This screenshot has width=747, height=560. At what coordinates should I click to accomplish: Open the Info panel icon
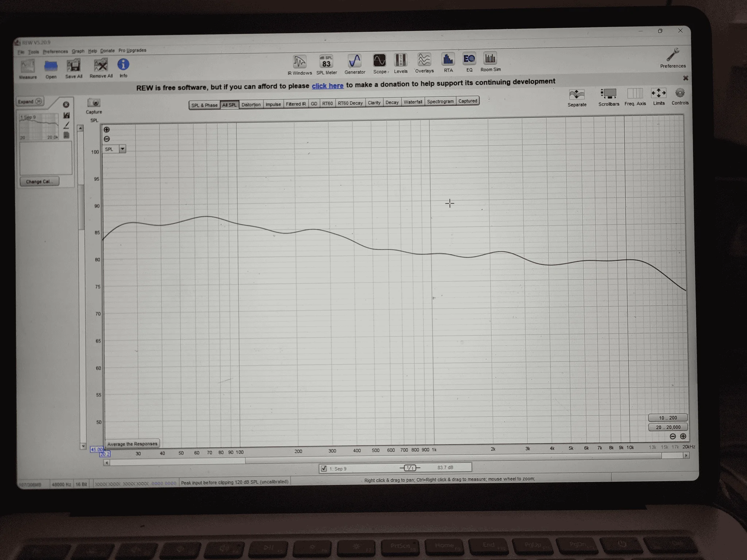[123, 68]
